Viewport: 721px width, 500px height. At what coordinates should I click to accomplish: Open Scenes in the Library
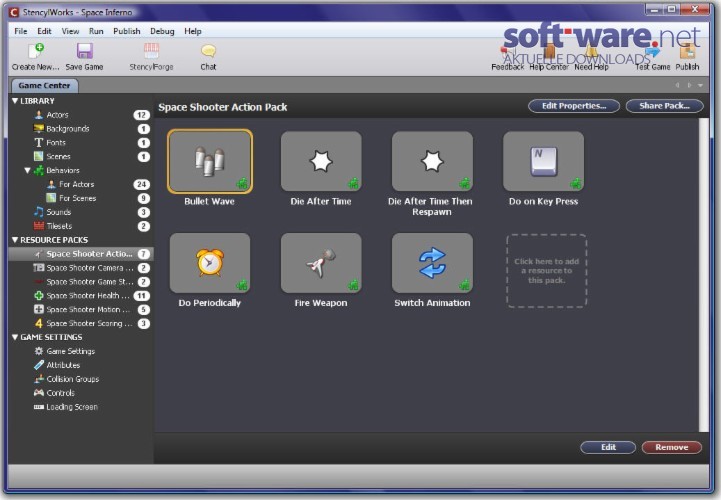(x=81, y=156)
